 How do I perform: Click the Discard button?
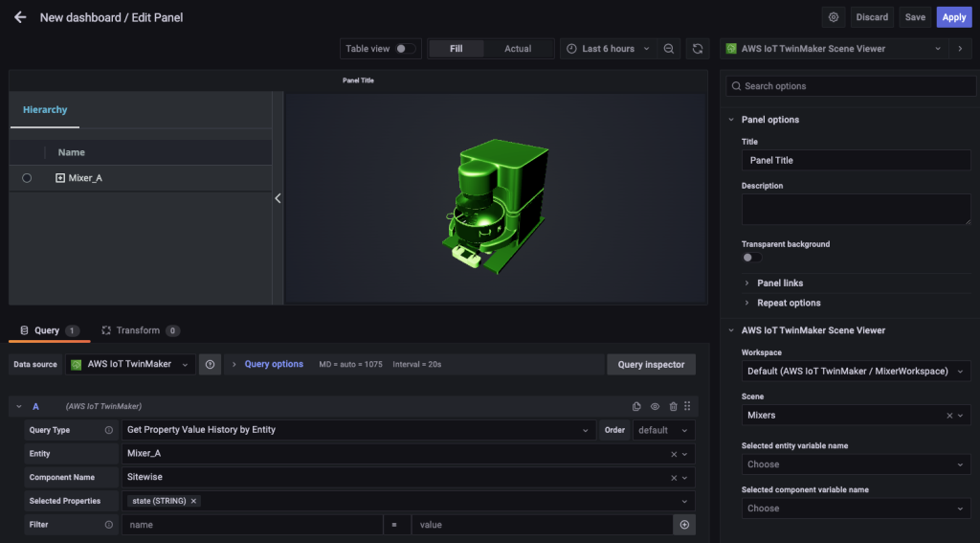click(872, 17)
